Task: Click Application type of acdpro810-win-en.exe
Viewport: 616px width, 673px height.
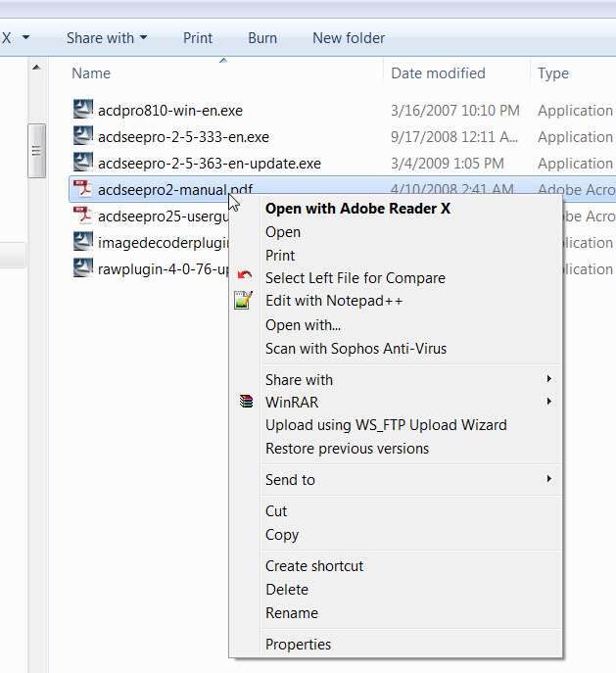Action: click(x=575, y=111)
